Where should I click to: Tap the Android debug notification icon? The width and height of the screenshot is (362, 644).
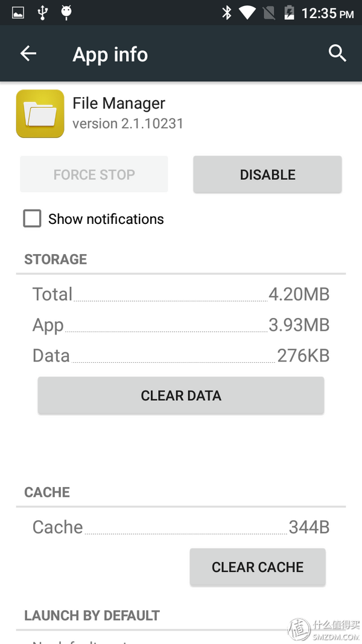pyautogui.click(x=66, y=13)
